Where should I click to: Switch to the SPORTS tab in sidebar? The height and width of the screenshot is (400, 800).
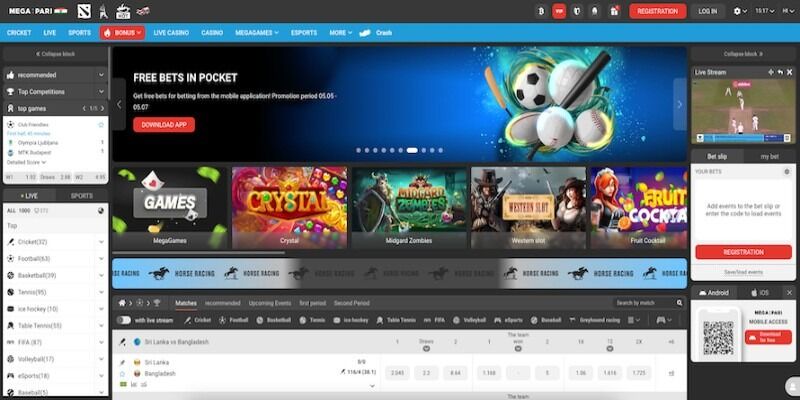pyautogui.click(x=82, y=196)
